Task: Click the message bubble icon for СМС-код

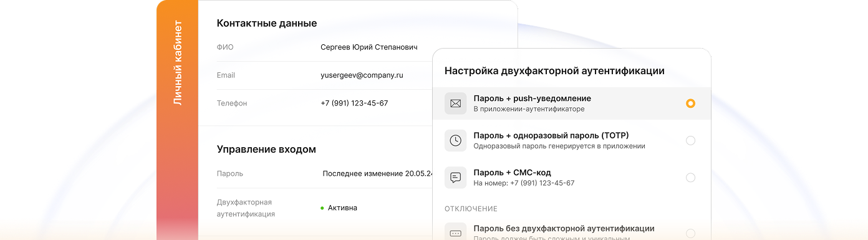Action: point(455,178)
